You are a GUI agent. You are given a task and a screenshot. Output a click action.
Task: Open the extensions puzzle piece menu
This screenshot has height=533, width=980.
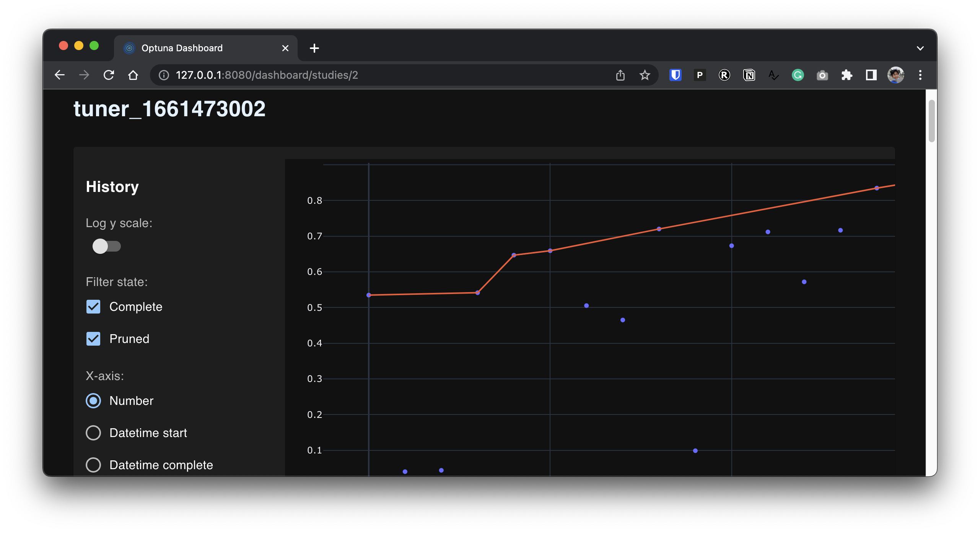tap(847, 75)
